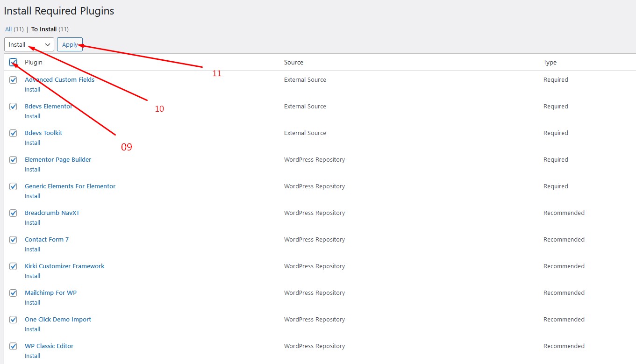
Task: Click Required type in Generic Elements row
Action: click(556, 186)
